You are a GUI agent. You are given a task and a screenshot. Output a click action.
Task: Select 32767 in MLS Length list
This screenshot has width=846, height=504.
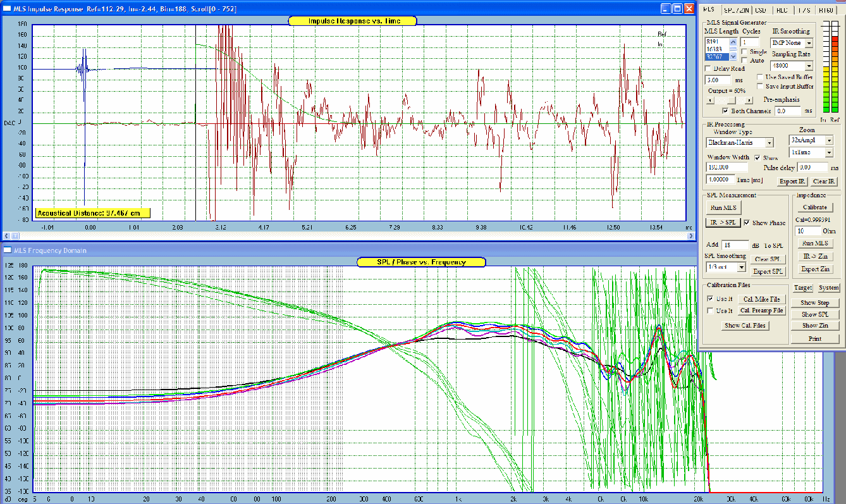point(716,56)
